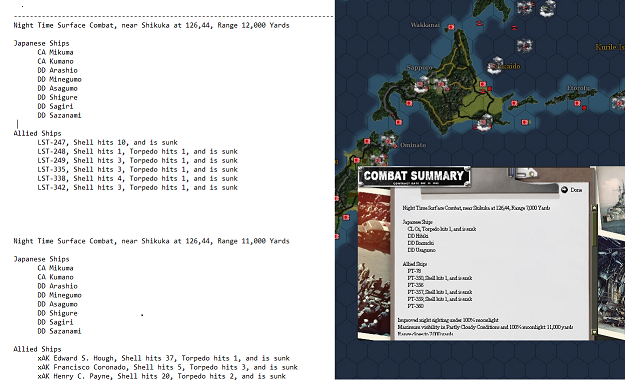625x384 pixels.
Task: Click 'DD Shigure' in the 11,000 Yards report
Action: click(x=57, y=313)
